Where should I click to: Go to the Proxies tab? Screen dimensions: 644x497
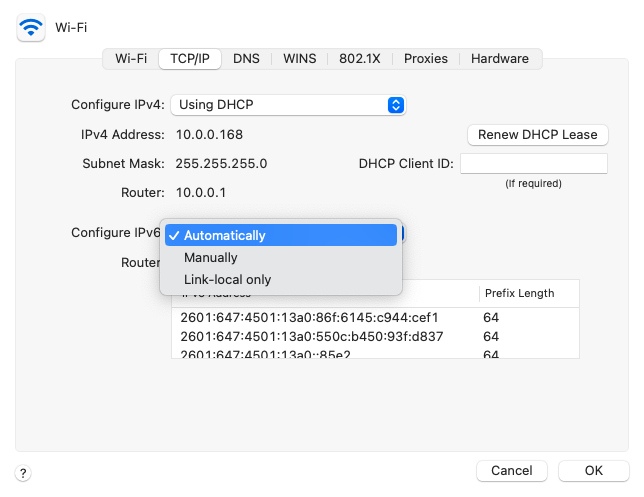coord(426,59)
